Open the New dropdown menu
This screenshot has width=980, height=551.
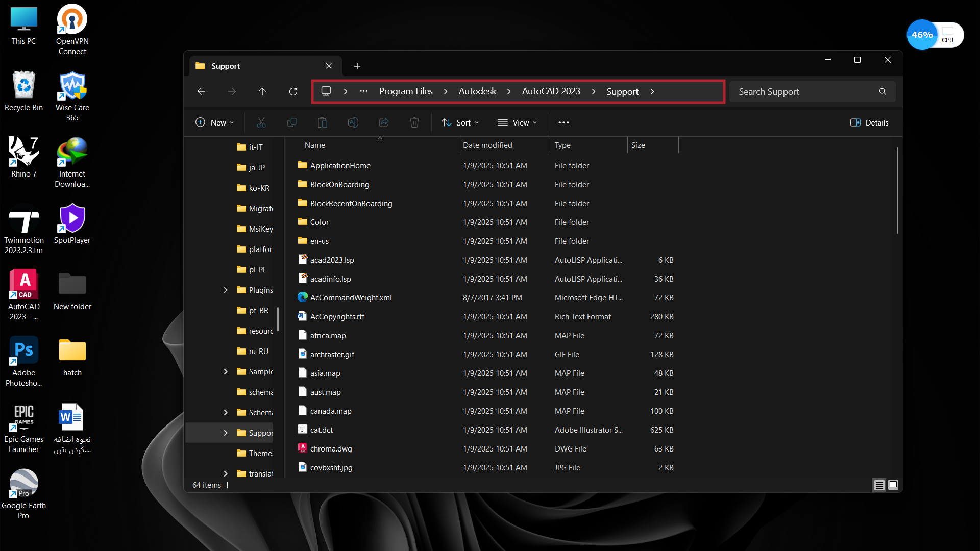tap(215, 122)
